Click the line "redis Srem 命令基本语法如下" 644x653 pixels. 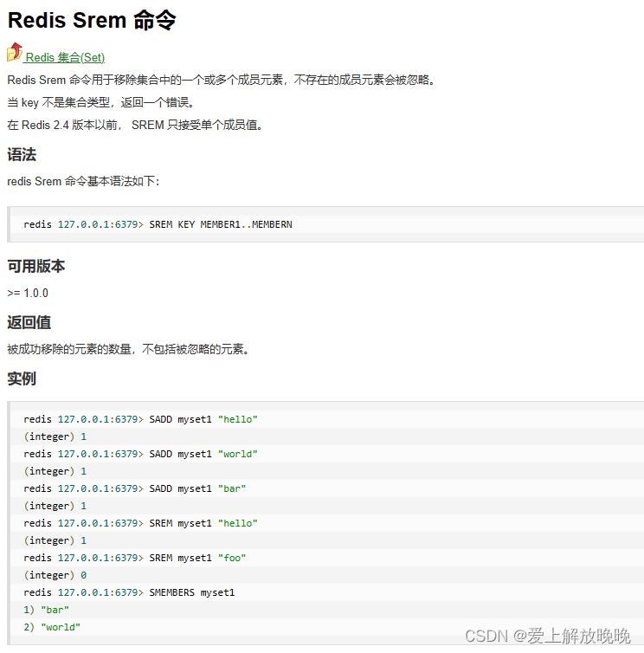click(83, 181)
